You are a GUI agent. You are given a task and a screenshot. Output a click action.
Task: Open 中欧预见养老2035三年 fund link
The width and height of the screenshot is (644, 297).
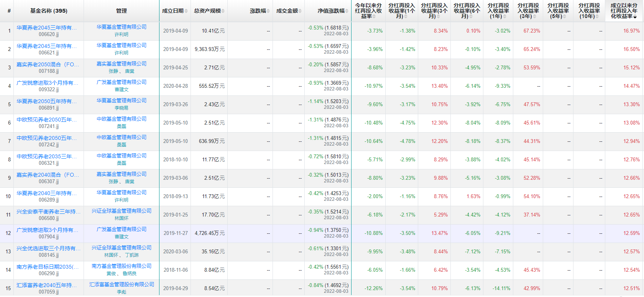[46, 156]
